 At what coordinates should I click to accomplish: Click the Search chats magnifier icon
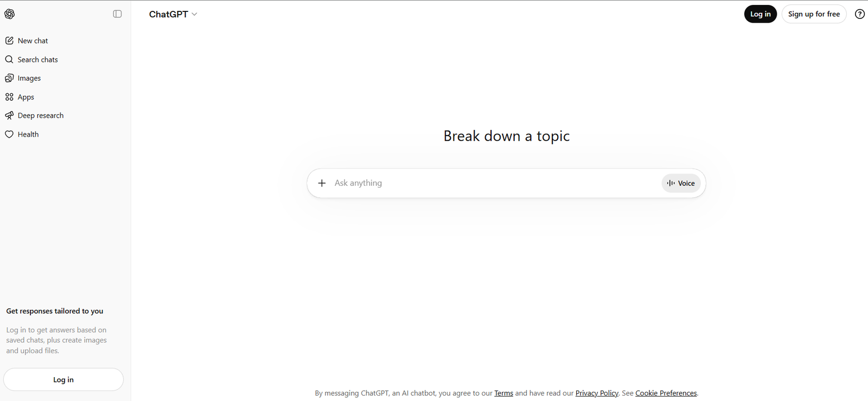(9, 60)
